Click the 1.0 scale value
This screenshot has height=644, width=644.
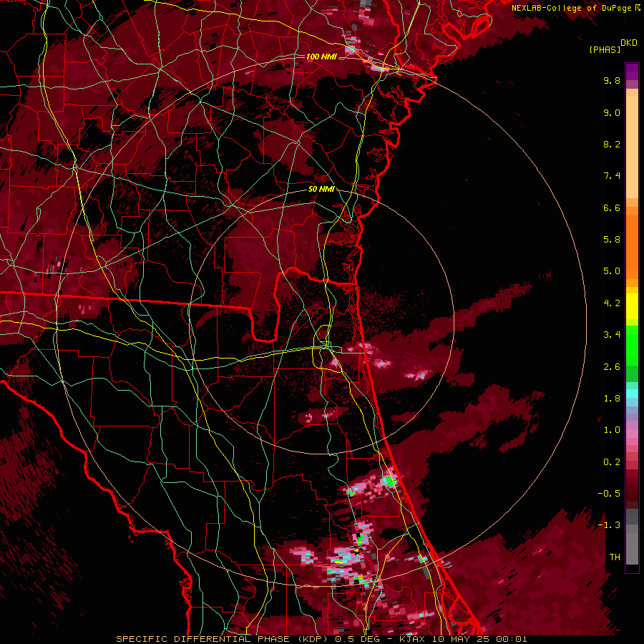pyautogui.click(x=612, y=430)
